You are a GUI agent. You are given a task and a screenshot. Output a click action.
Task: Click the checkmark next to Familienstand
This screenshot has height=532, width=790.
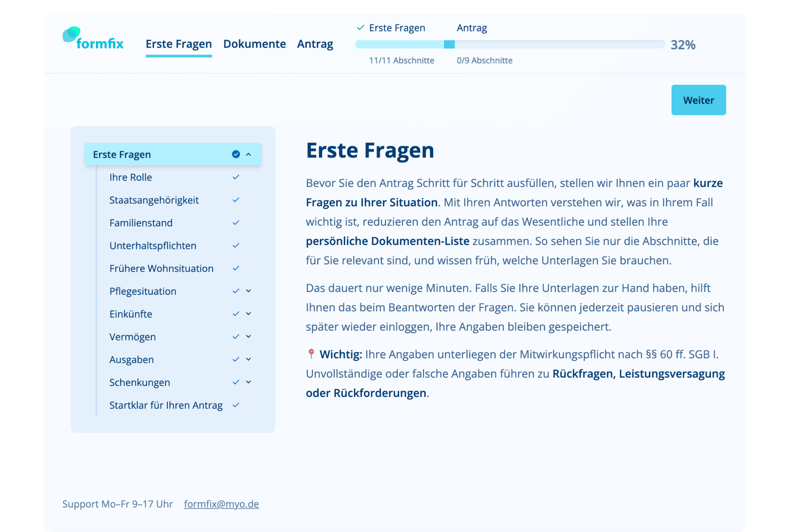coord(236,223)
